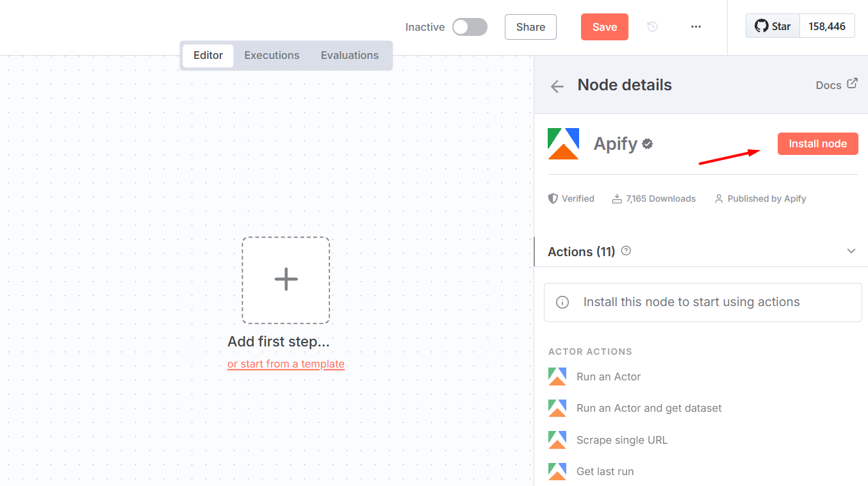Click the Verified shield icon
The image size is (868, 486).
553,198
